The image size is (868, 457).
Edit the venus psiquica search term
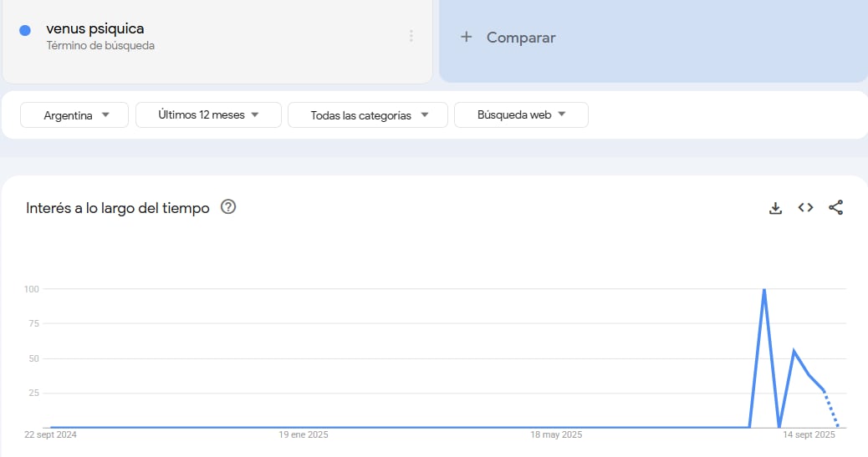(95, 28)
